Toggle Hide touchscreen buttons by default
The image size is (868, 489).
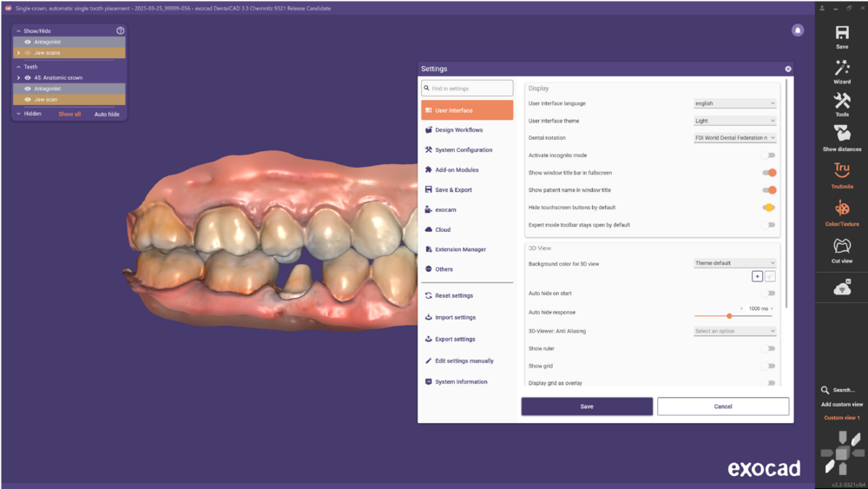coord(768,208)
